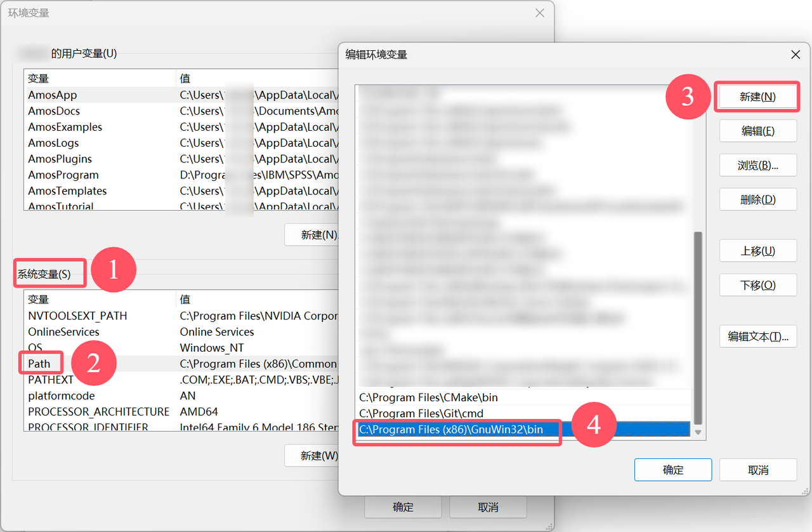Open folder picker with 浏览(B)... button
This screenshot has width=812, height=532.
(x=757, y=165)
